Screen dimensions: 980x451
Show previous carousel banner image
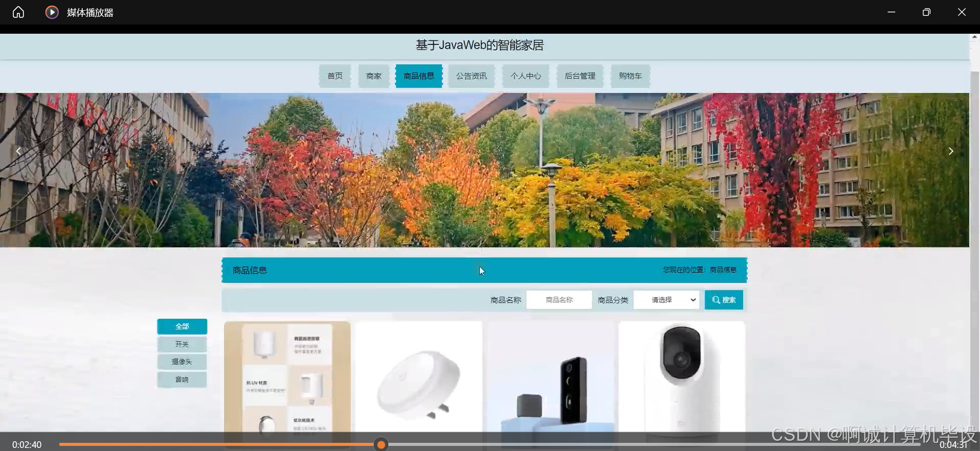click(x=18, y=151)
